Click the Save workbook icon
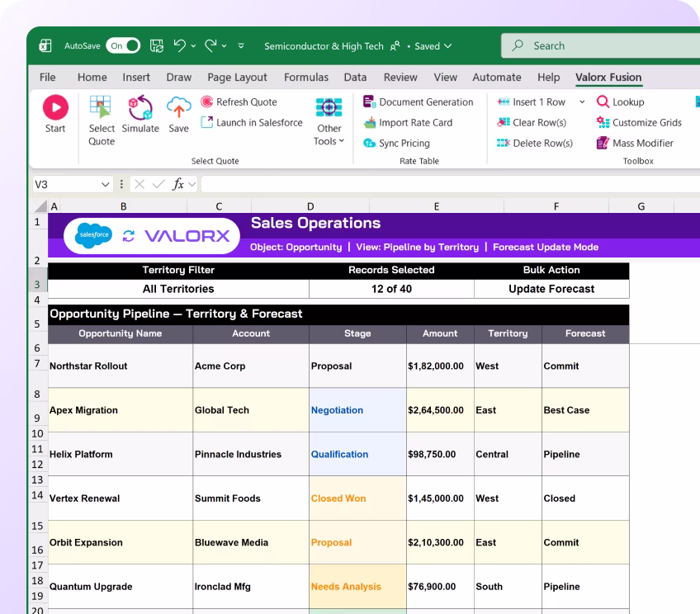700x614 pixels. coord(156,45)
